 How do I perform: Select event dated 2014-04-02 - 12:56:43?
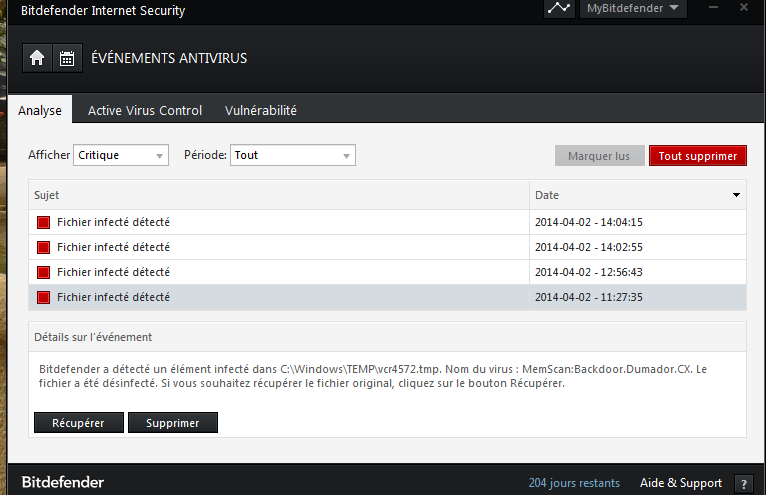[x=387, y=272]
